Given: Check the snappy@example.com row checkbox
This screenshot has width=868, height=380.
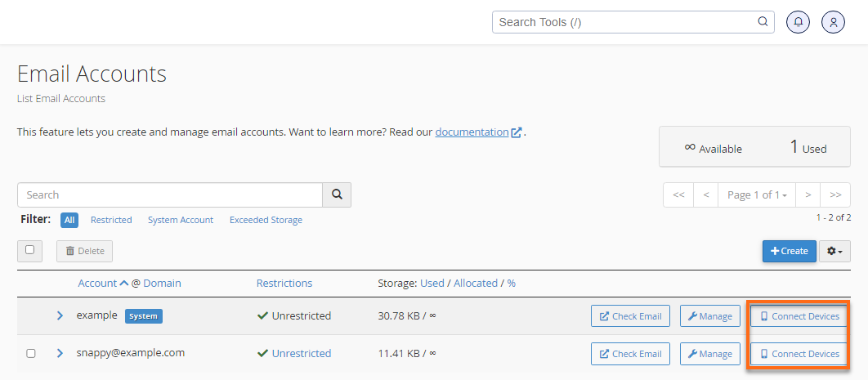Looking at the screenshot, I should click(31, 354).
